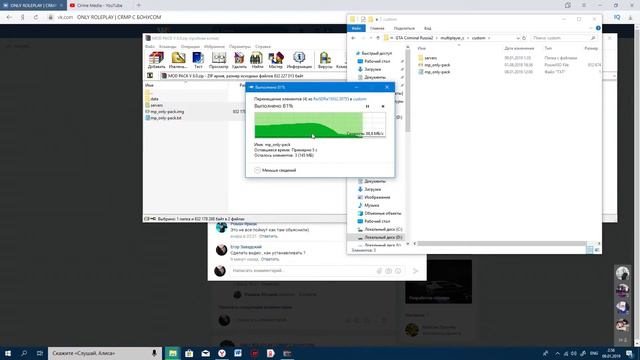Open the WinRAR Справка menu
The image size is (640, 360).
263,47
